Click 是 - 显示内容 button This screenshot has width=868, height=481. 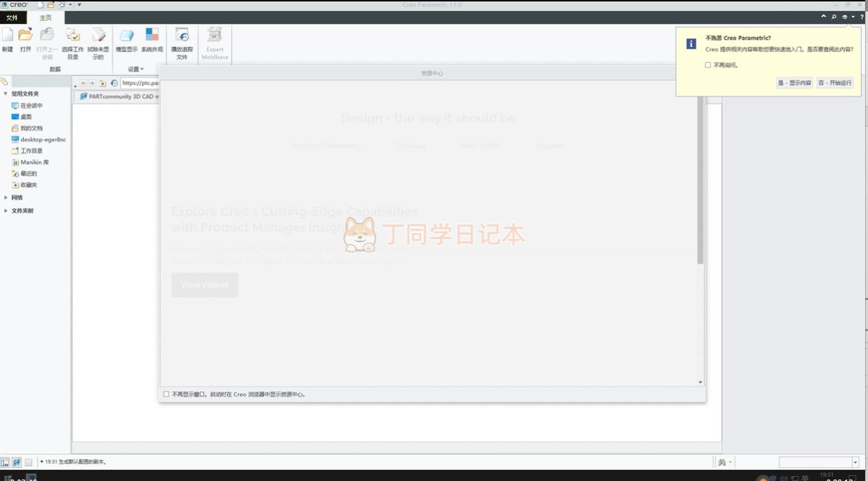pos(794,83)
